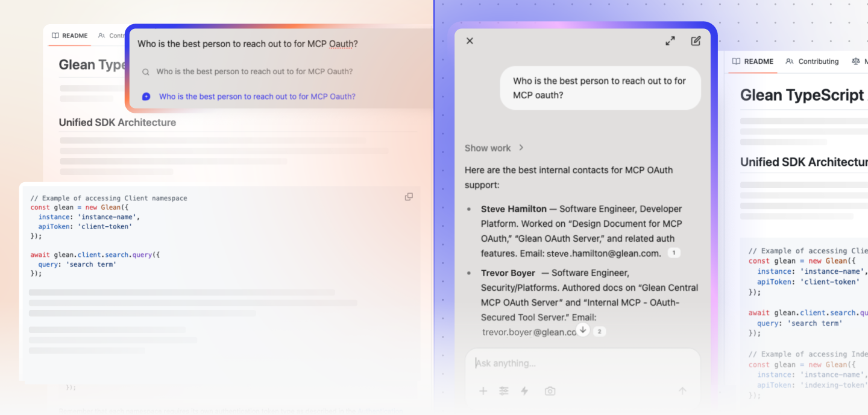Click the Unified SDK Architecture heading in the right window
Image resolution: width=868 pixels, height=415 pixels.
(804, 162)
